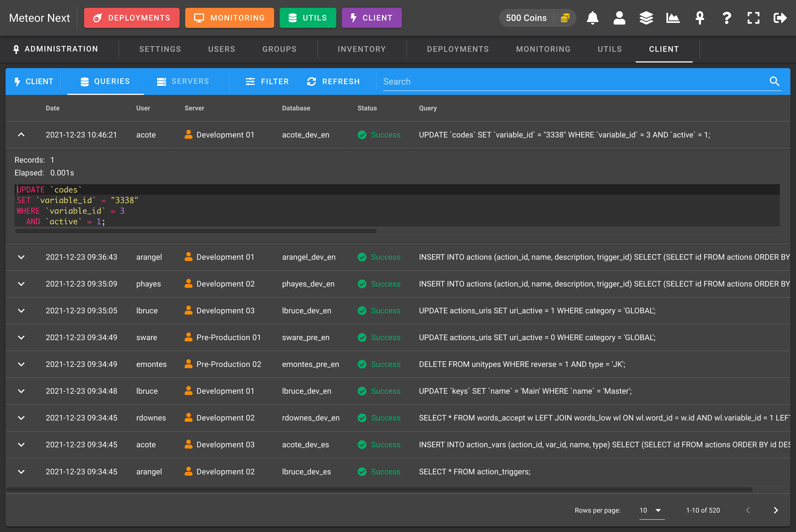The image size is (796, 532).
Task: Click the Date column header
Action: pos(53,108)
